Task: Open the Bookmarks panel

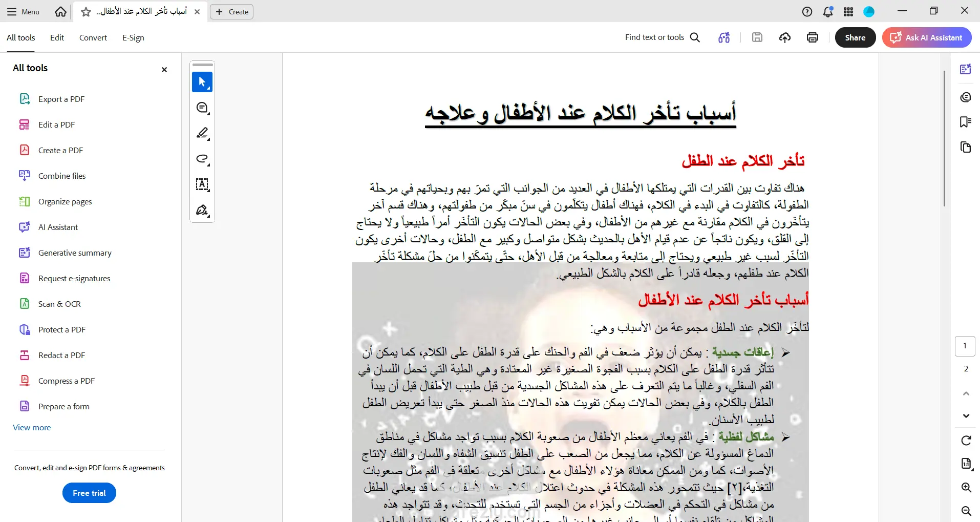Action: point(966,122)
